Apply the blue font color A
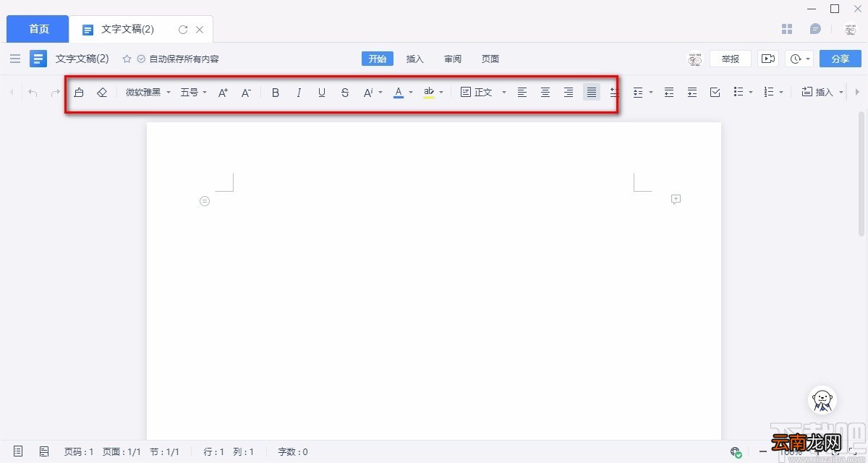This screenshot has width=868, height=463. tap(399, 93)
